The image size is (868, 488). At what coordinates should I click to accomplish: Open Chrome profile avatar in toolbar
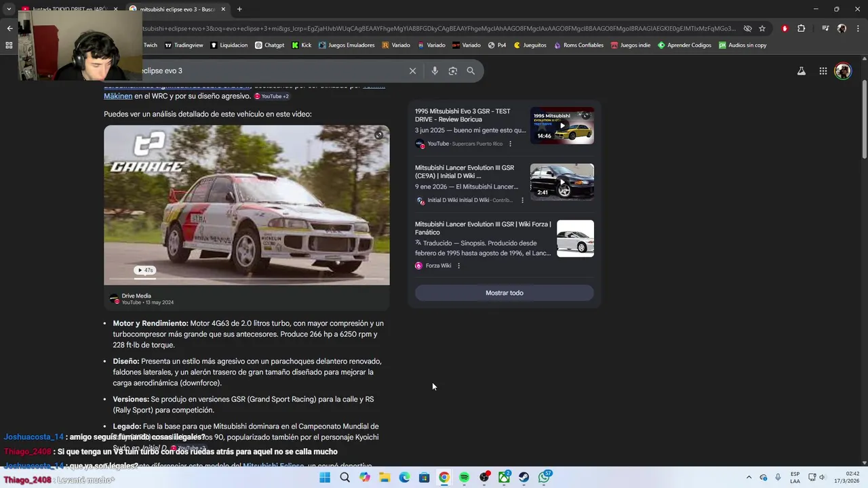point(842,28)
